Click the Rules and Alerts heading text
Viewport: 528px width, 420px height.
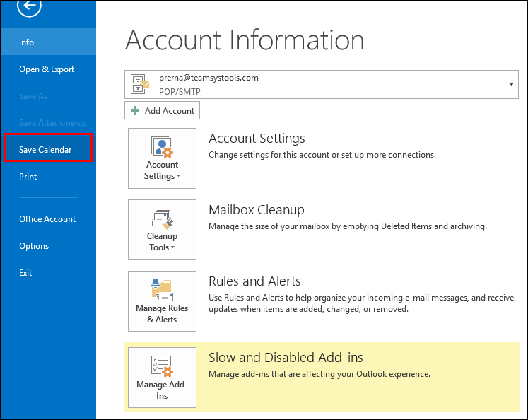pyautogui.click(x=254, y=281)
